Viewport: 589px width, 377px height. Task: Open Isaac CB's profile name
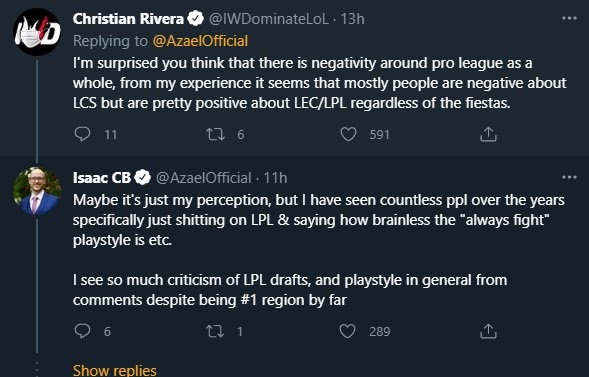tap(102, 178)
